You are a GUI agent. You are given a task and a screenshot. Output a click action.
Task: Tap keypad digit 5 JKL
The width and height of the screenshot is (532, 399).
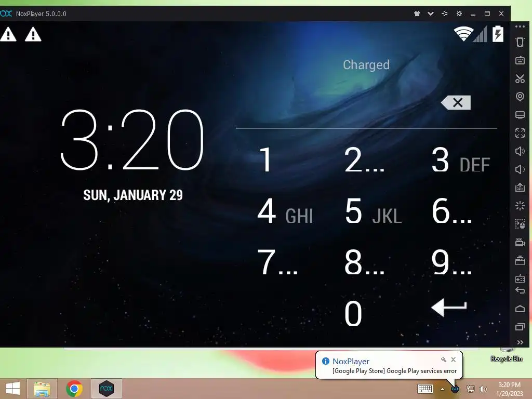(x=373, y=211)
